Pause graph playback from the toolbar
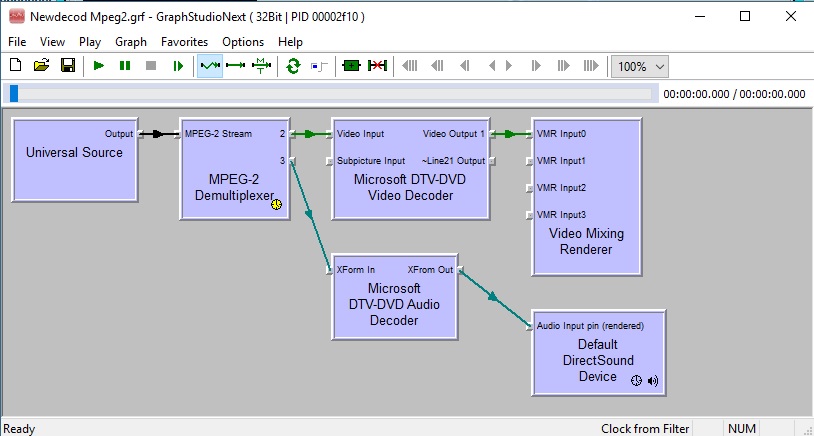The width and height of the screenshot is (814, 436). (x=125, y=66)
